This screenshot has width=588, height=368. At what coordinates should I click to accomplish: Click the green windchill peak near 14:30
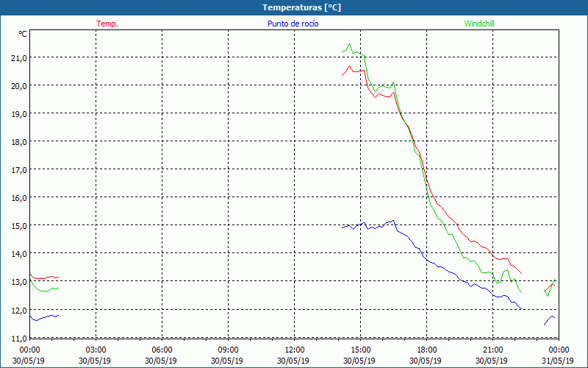(x=350, y=44)
